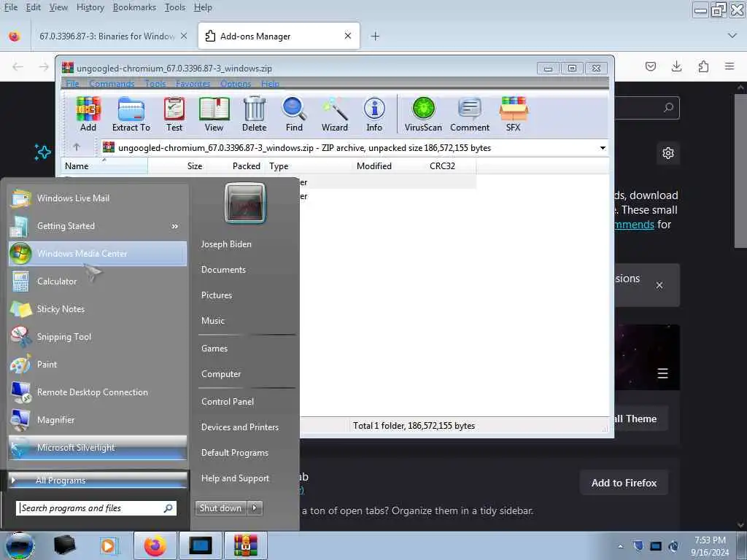Show hidden system tray icons
The width and height of the screenshot is (747, 560).
(x=620, y=546)
